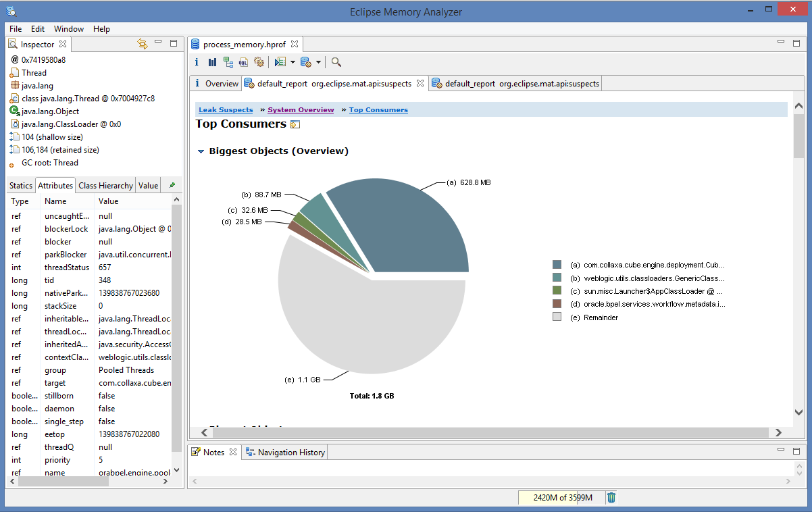812x512 pixels.
Task: Select the tid attribute row with value 348
Action: click(x=90, y=280)
